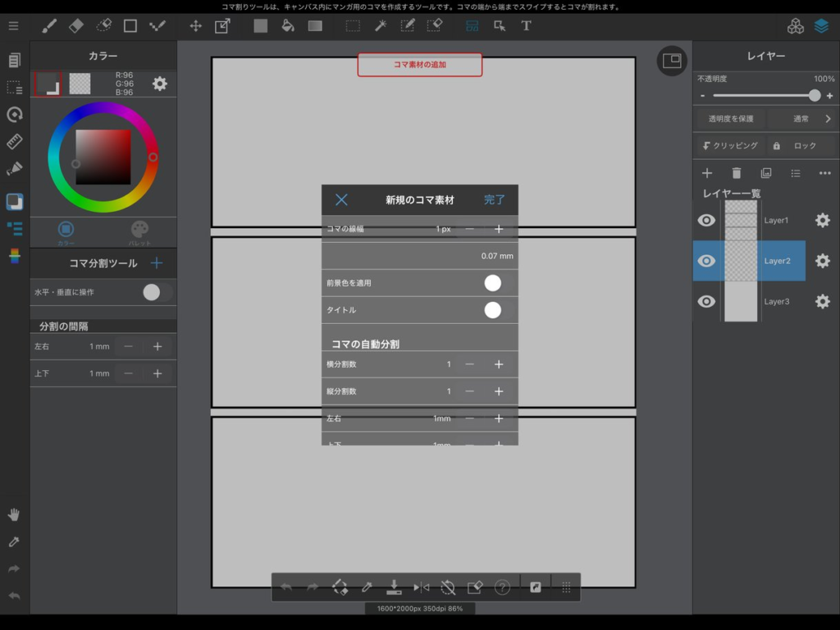Select the Brush tool in top toolbar

49,26
